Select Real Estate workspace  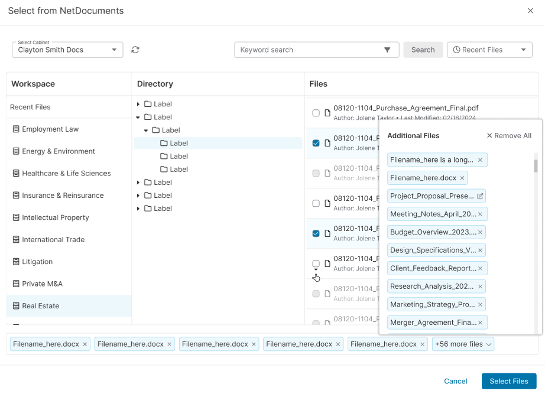pyautogui.click(x=69, y=306)
